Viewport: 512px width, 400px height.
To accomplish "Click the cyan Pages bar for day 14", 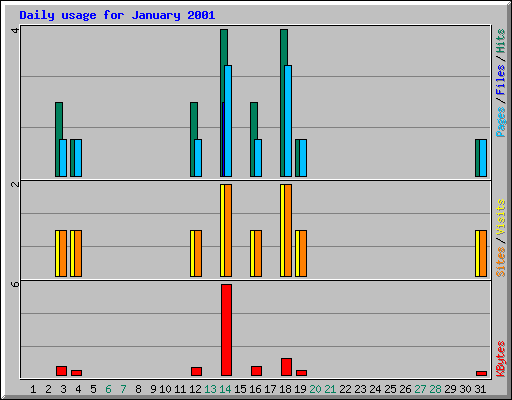I will point(228,121).
